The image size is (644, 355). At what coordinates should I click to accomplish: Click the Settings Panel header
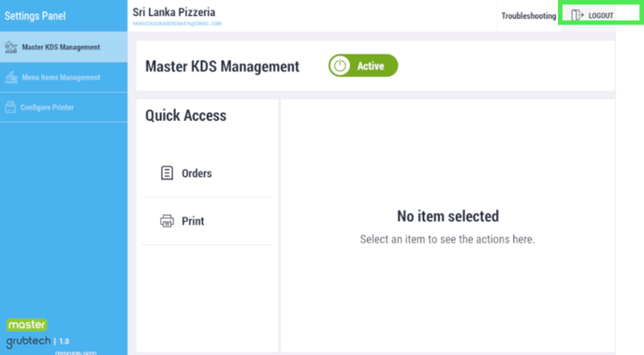[35, 16]
